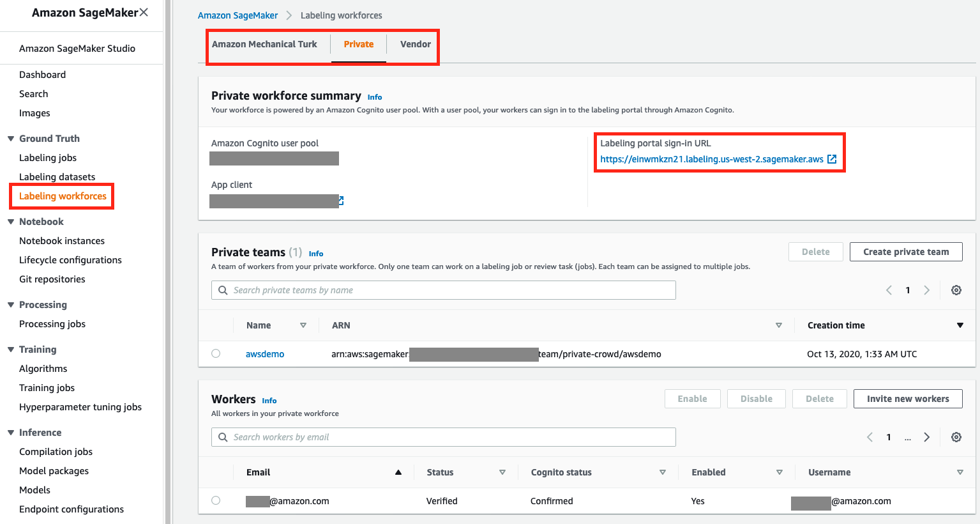Go to next page of Private teams
980x524 pixels.
[x=927, y=290]
